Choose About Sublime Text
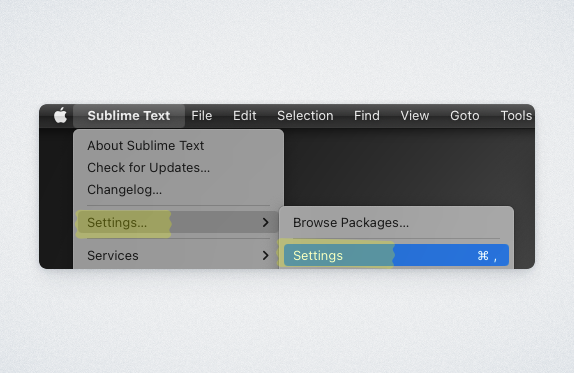The image size is (574, 373). click(178, 146)
